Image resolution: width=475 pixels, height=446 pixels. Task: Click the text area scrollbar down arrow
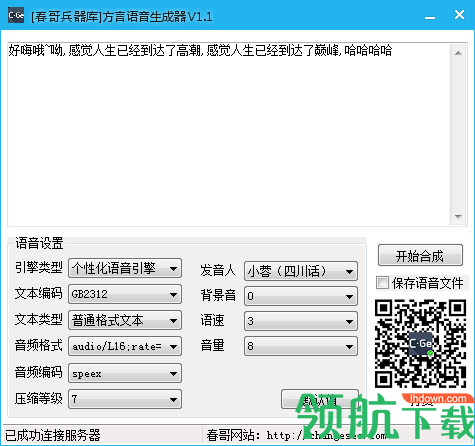(x=458, y=217)
